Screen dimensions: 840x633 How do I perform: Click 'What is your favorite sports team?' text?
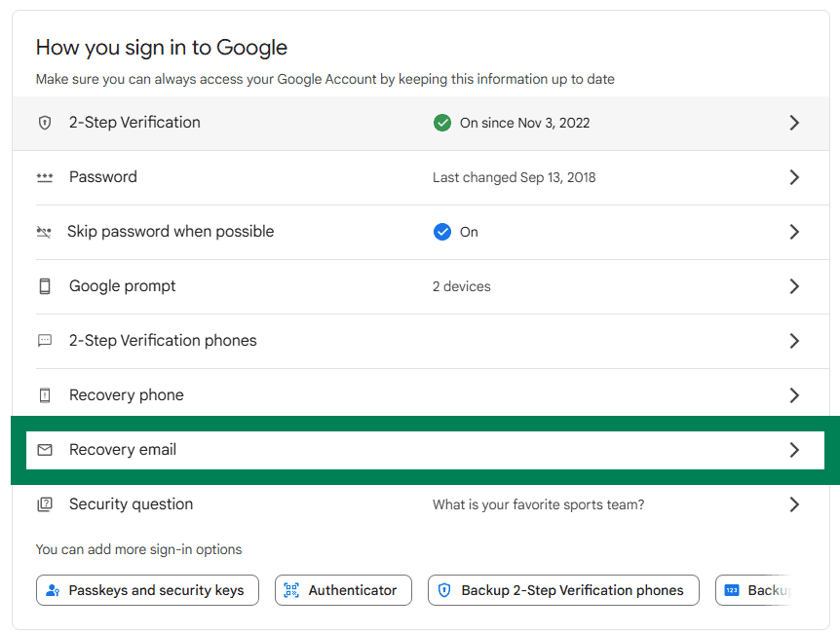[538, 505]
